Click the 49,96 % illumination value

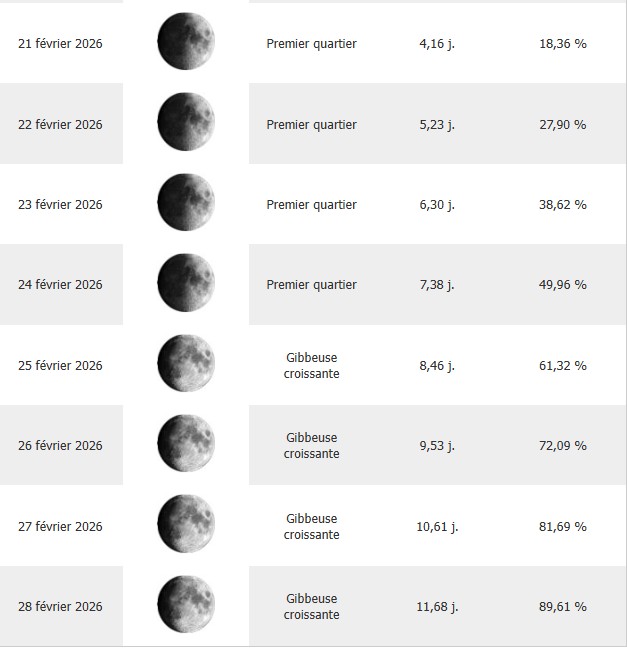pos(562,285)
